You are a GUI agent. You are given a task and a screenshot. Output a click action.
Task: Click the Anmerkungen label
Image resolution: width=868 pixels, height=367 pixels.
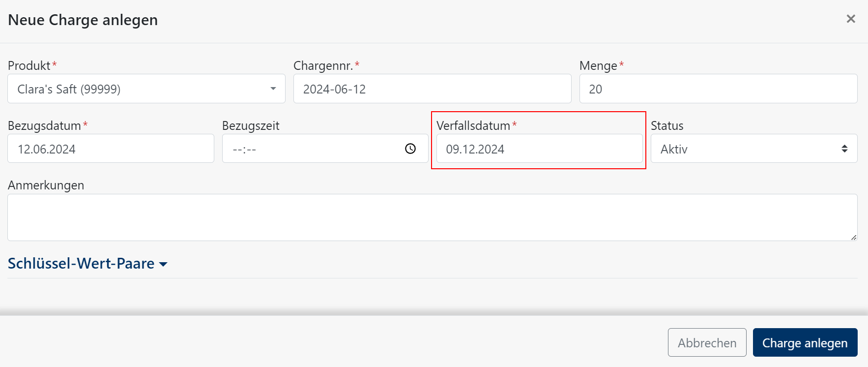[46, 185]
